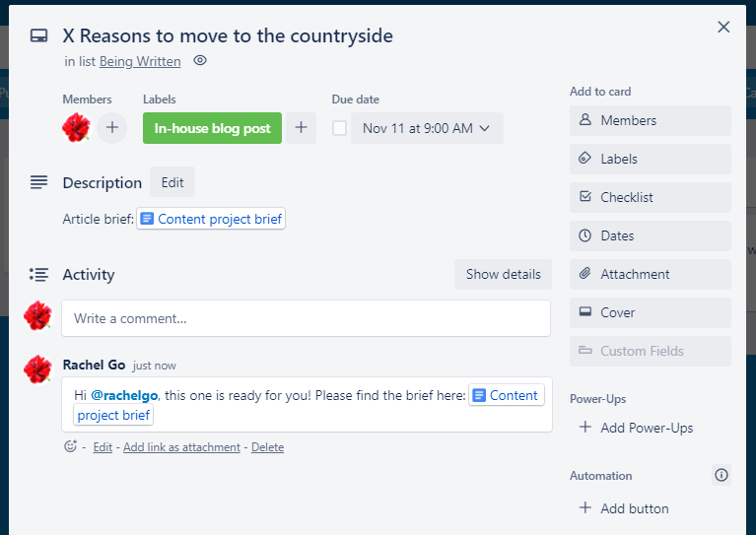Click the document icon in Description link
756x535 pixels.
147,219
